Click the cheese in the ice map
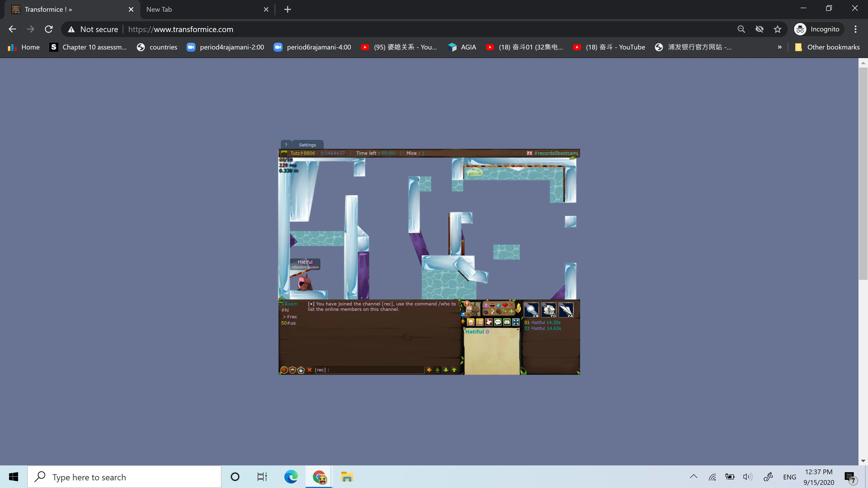 click(x=474, y=172)
